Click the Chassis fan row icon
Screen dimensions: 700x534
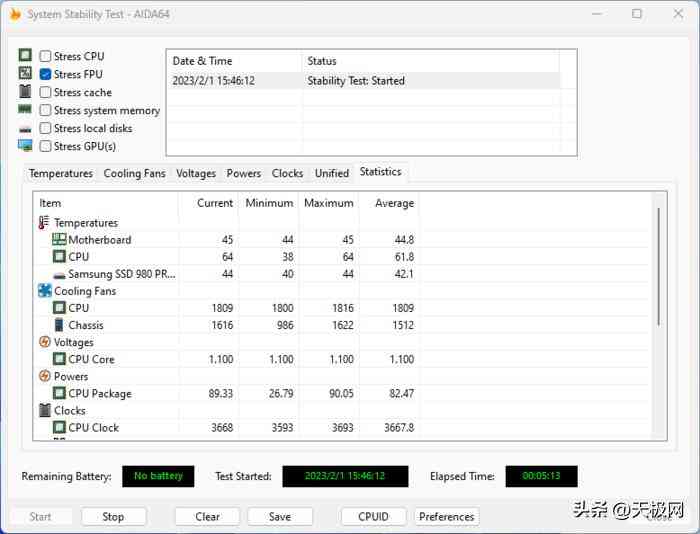click(59, 325)
